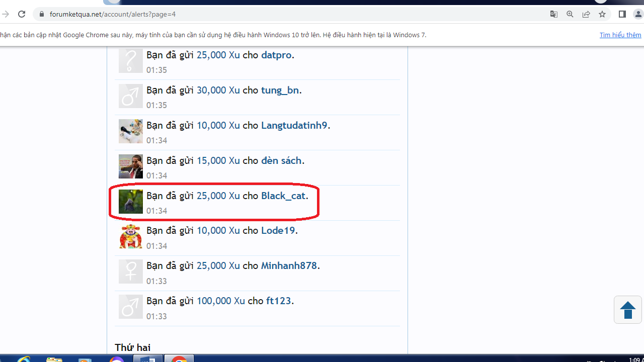644x362 pixels.
Task: Click the Google Translate page icon
Action: click(554, 14)
